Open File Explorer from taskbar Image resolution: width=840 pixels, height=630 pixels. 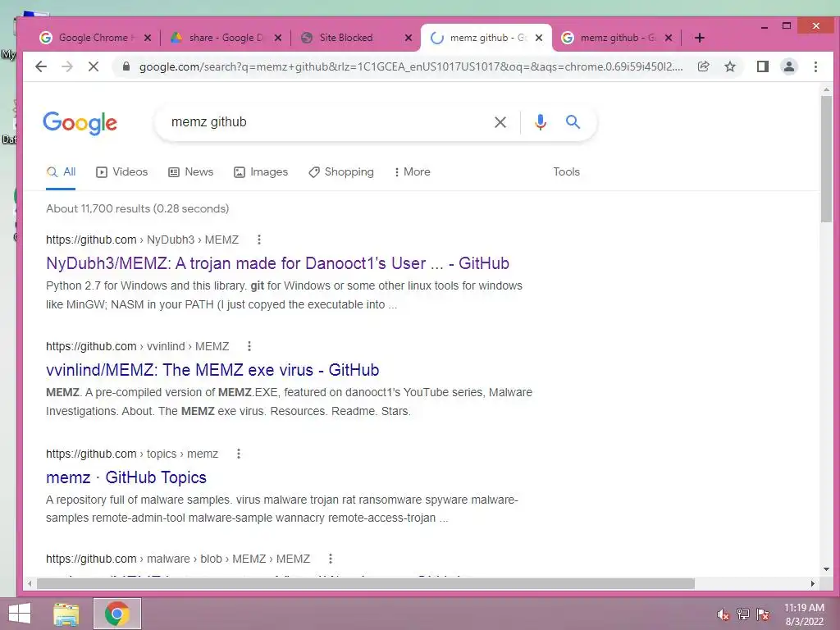tap(66, 614)
